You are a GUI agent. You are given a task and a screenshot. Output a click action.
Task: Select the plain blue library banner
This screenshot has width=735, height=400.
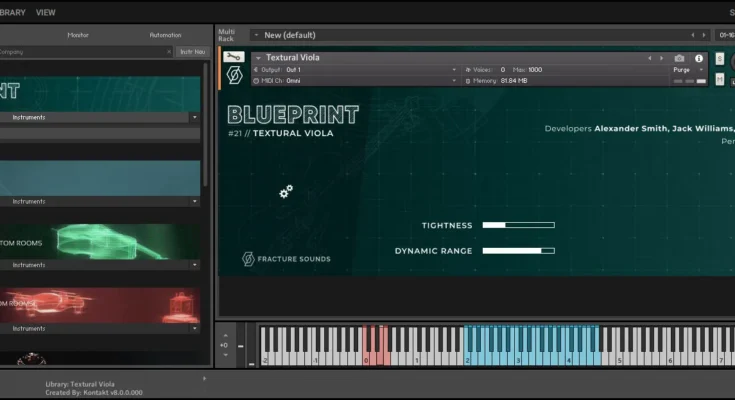(x=100, y=178)
